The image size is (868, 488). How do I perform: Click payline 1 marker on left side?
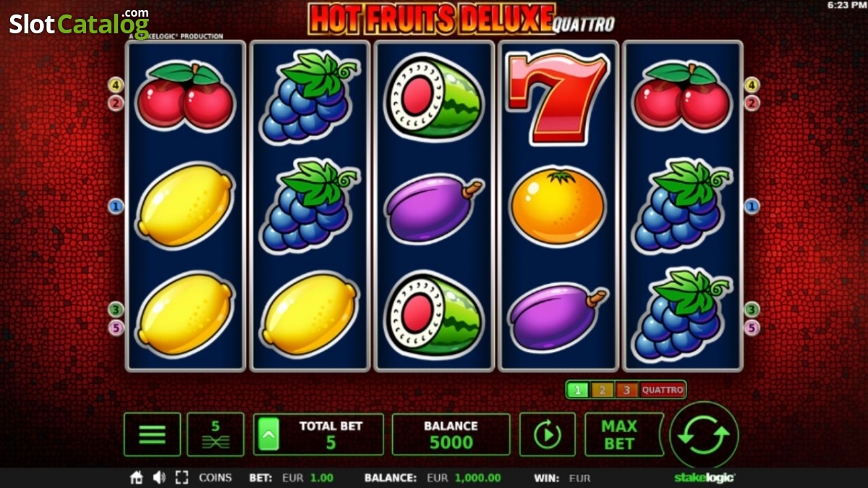point(116,206)
